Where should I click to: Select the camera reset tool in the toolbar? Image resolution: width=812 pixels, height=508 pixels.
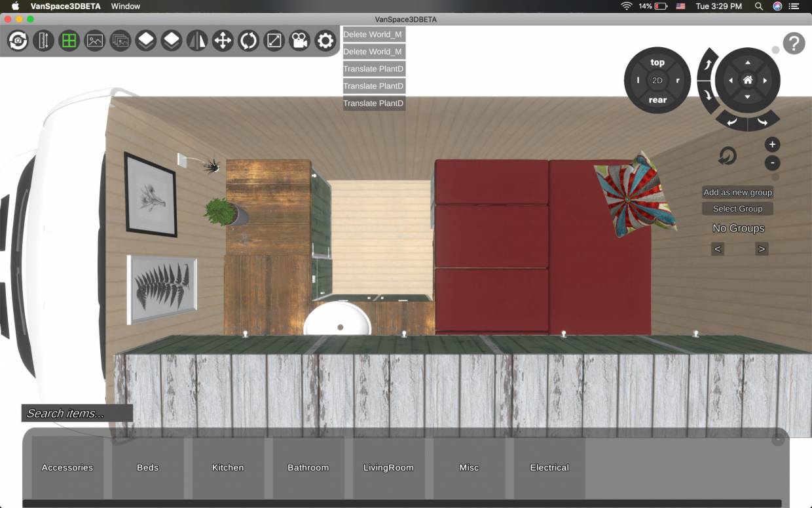[17, 40]
